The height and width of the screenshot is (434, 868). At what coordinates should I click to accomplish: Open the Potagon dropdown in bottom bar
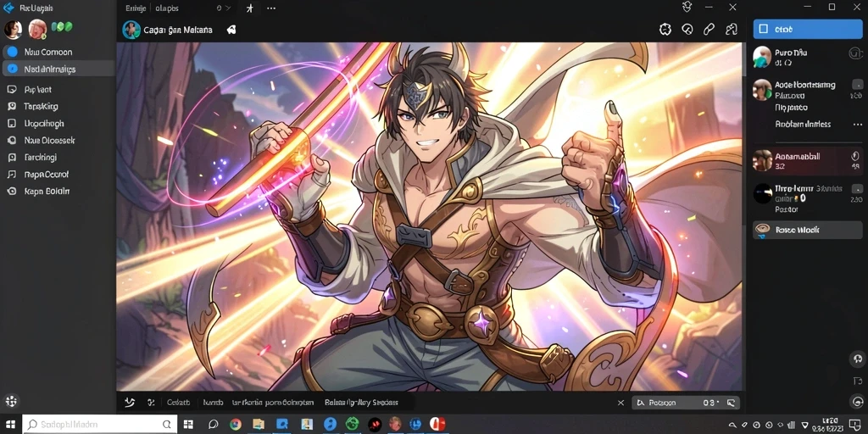point(687,403)
